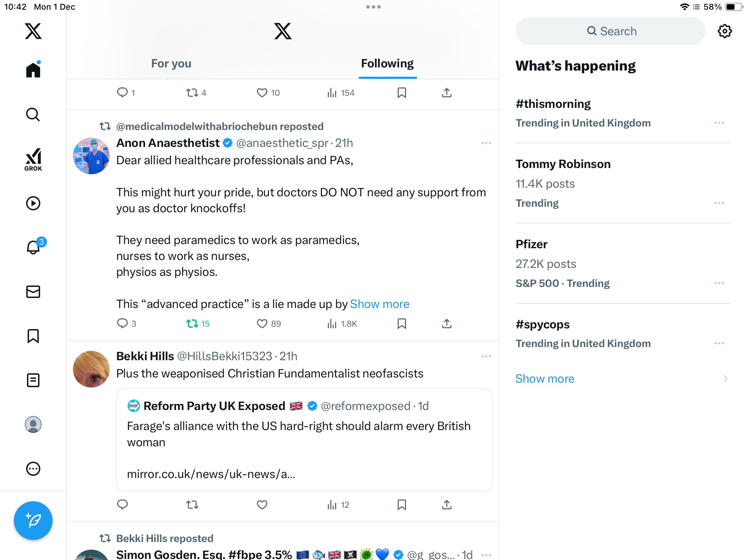The width and height of the screenshot is (747, 560).
Task: Open more options on Anon Anaesthetist's post
Action: 486,143
